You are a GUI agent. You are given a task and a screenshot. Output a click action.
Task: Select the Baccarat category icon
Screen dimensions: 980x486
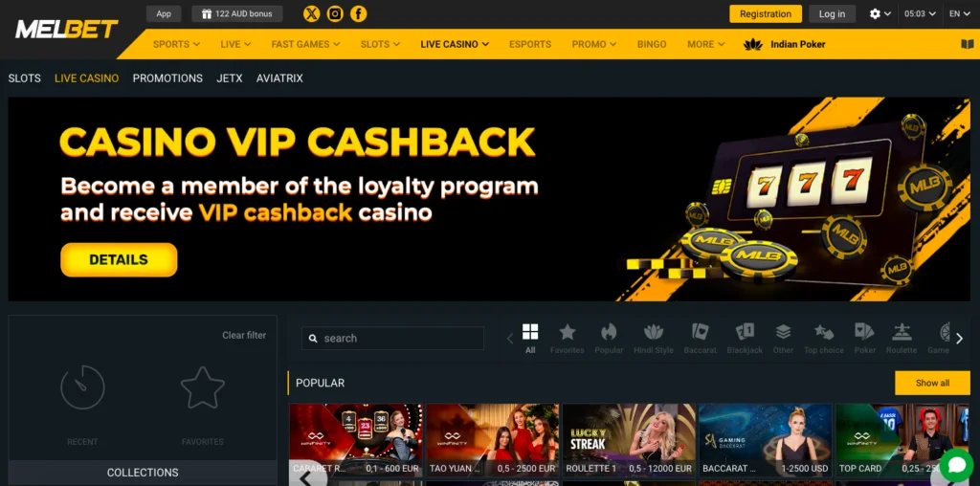[700, 339]
